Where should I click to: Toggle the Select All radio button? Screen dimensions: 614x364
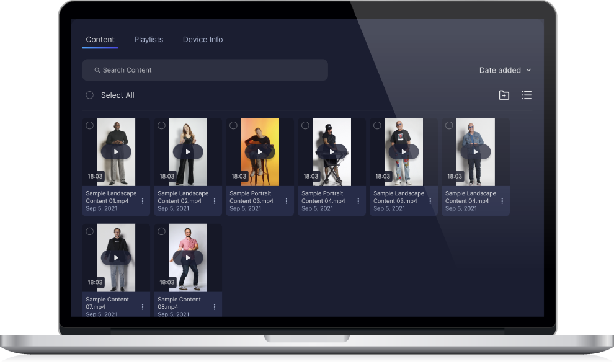[x=90, y=95]
